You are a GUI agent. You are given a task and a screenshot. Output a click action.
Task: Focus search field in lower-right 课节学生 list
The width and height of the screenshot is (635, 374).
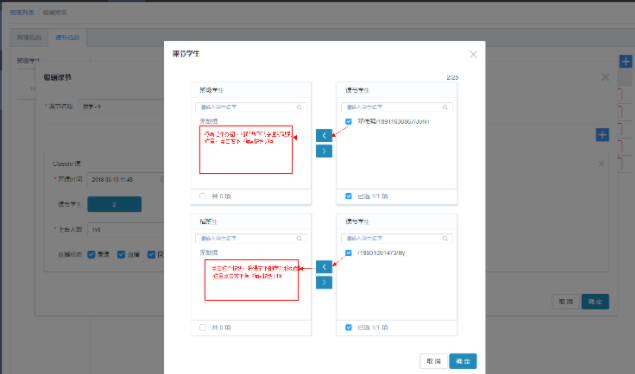tap(397, 238)
